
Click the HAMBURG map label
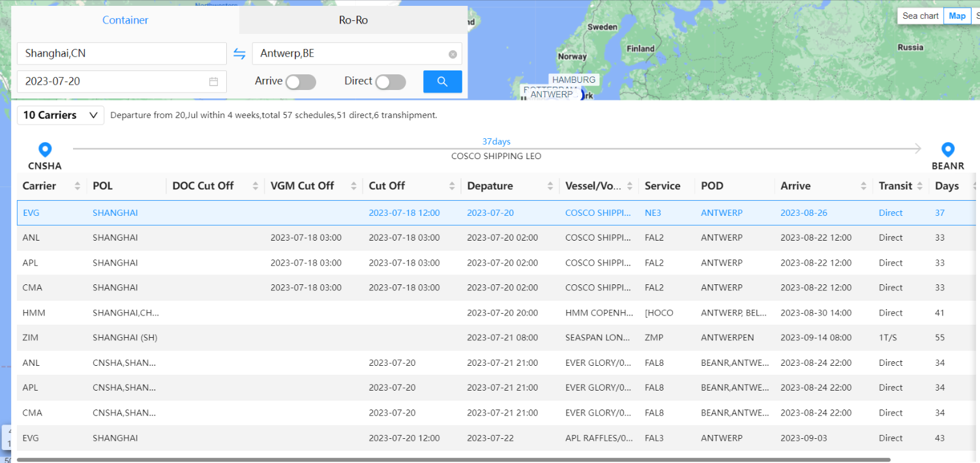click(574, 80)
